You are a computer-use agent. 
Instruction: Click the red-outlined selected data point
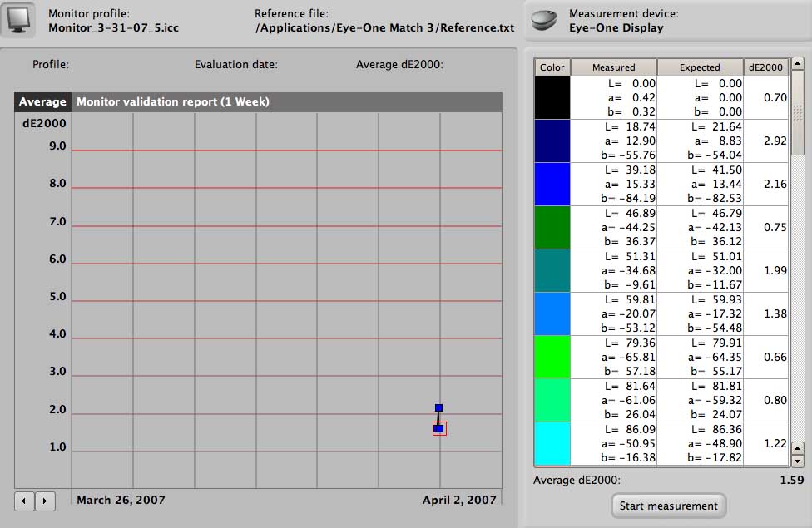point(439,428)
